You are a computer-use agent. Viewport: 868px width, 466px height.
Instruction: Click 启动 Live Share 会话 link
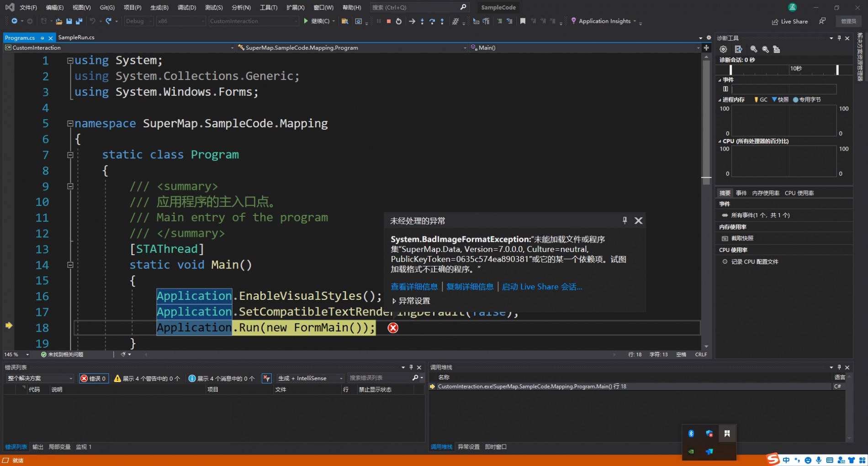(542, 287)
